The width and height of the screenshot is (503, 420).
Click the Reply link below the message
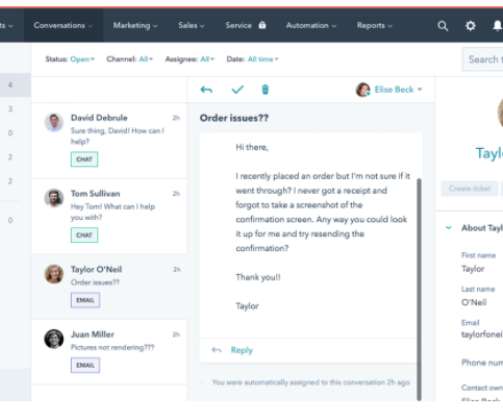pos(242,350)
